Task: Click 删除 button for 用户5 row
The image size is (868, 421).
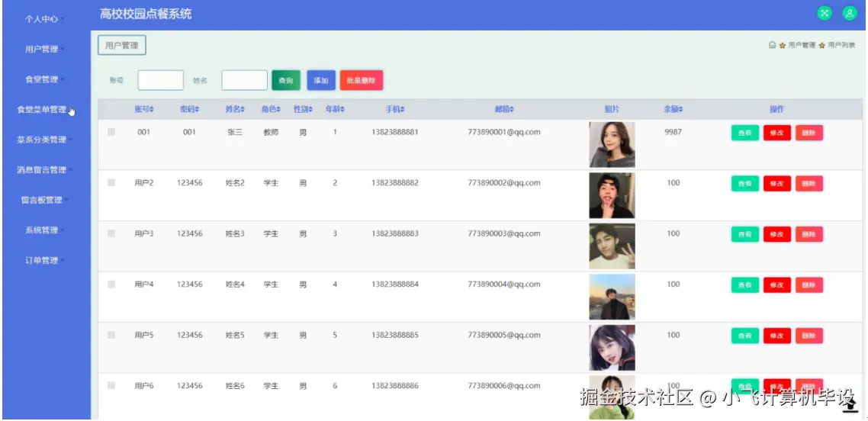Action: point(809,336)
